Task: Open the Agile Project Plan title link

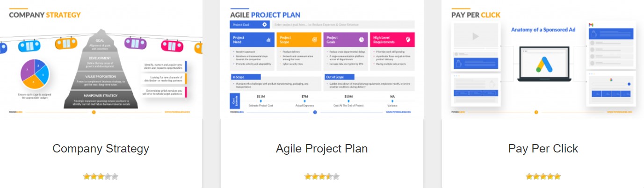Action: pos(322,149)
